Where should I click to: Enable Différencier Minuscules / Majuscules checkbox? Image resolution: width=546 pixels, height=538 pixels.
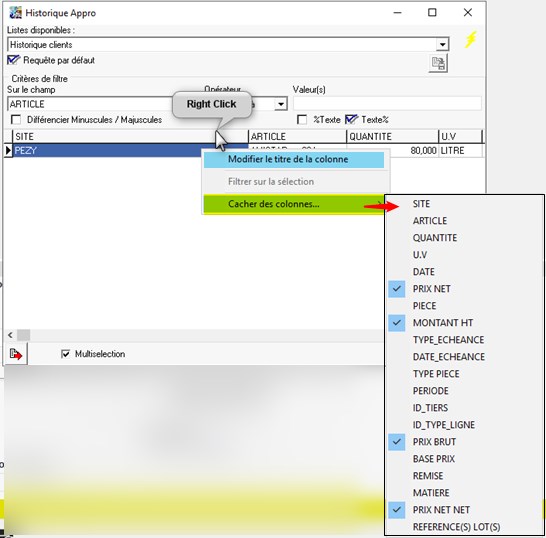(16, 120)
